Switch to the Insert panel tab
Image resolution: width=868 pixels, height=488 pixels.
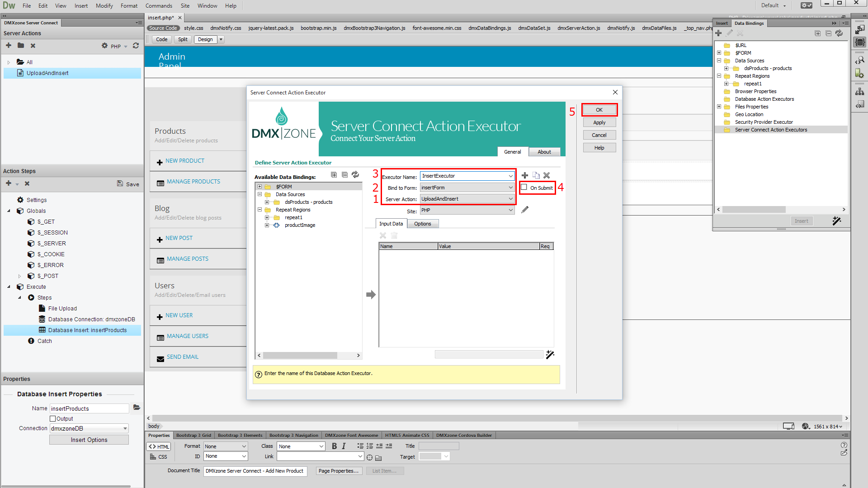pyautogui.click(x=722, y=23)
